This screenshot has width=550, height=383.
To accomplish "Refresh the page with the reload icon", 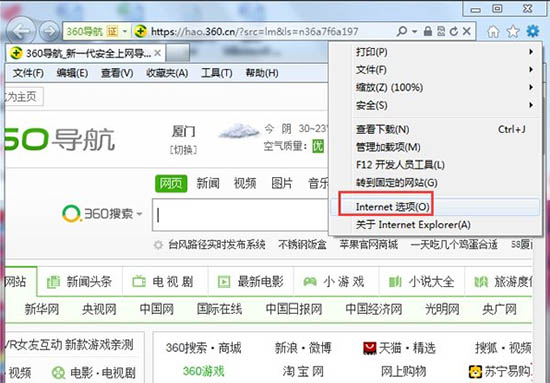I will coord(454,32).
